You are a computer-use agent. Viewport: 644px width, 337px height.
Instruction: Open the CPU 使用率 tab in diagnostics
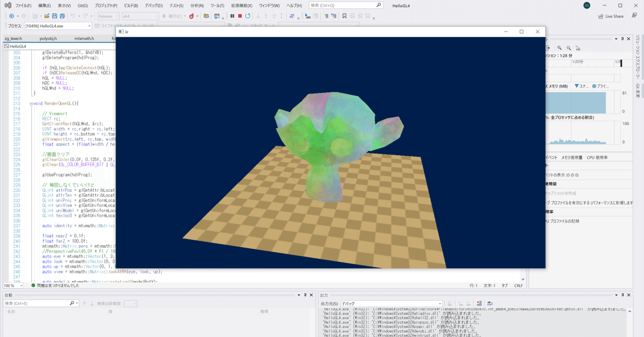(597, 157)
